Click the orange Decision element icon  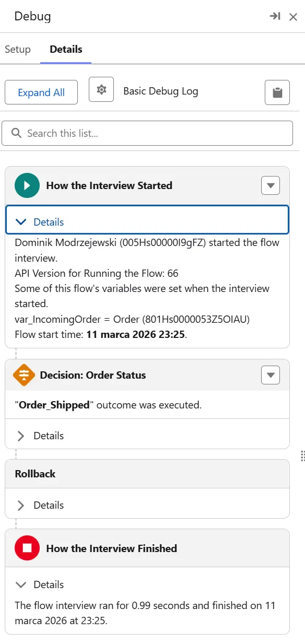coord(24,375)
